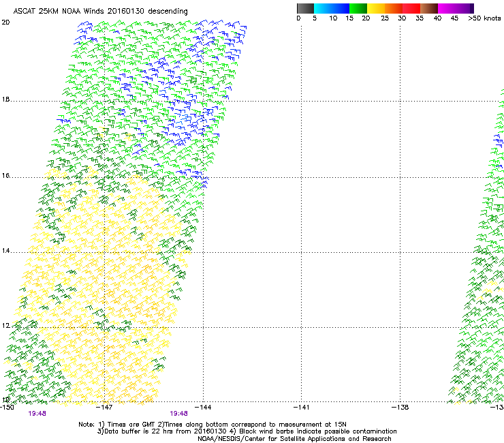Click the '35' legend scale label
The height and width of the screenshot is (443, 504).
(420, 18)
